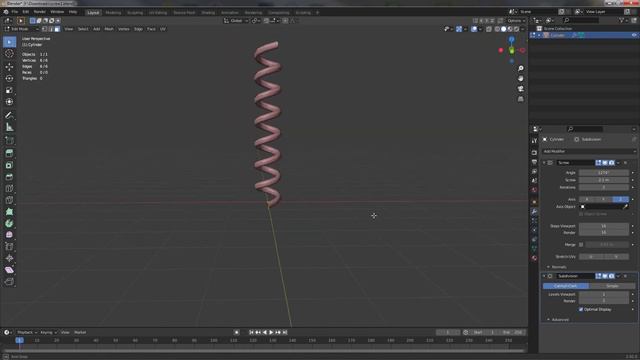Open the Render properties tab icon
This screenshot has height=360, width=640.
click(x=534, y=153)
